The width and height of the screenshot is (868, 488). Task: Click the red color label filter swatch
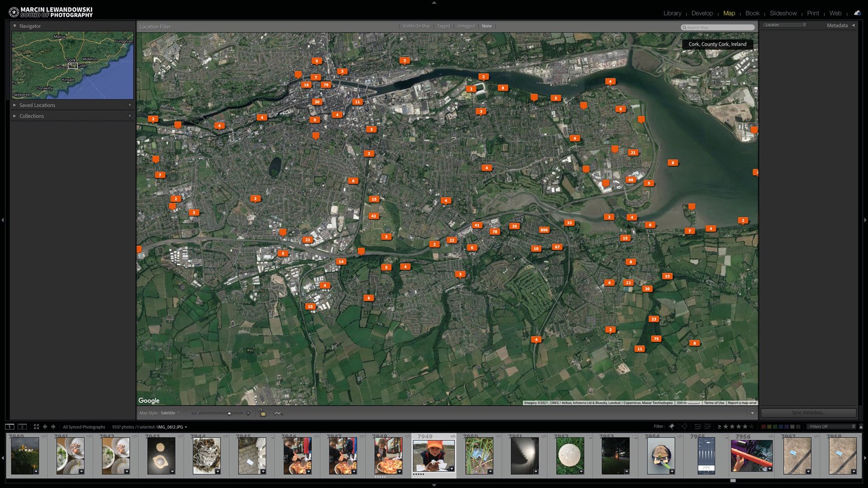pyautogui.click(x=763, y=426)
